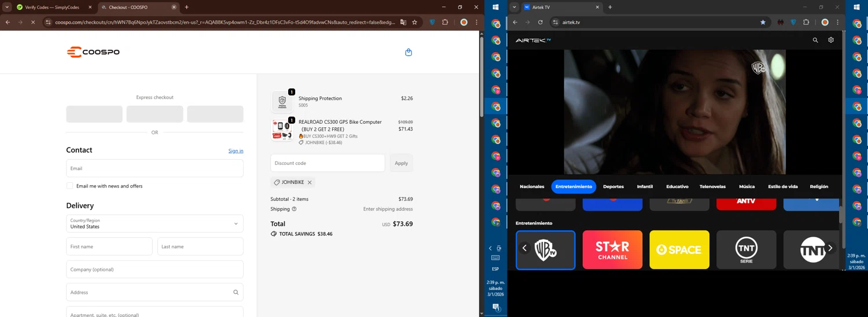Click the ESP language indicator
This screenshot has width=868, height=317.
(x=495, y=269)
